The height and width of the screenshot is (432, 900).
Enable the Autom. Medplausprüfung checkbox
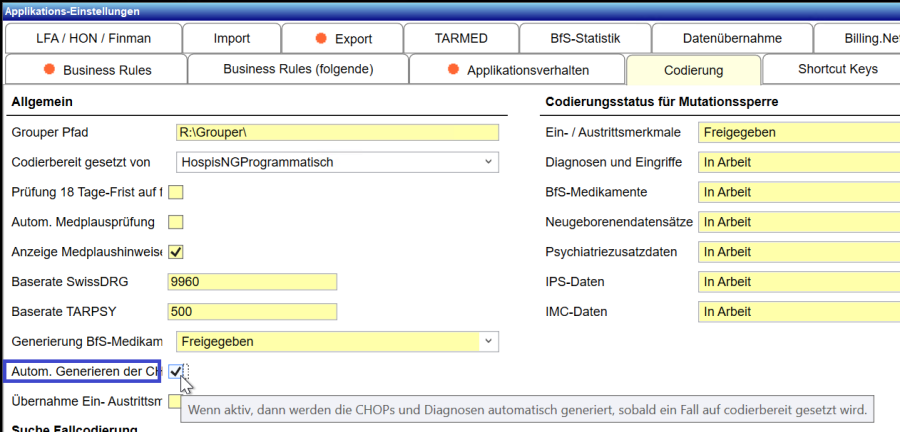point(176,222)
